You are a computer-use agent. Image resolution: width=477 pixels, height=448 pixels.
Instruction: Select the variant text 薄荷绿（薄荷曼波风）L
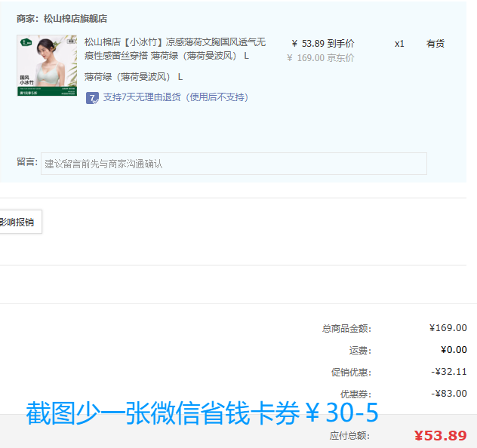point(134,77)
